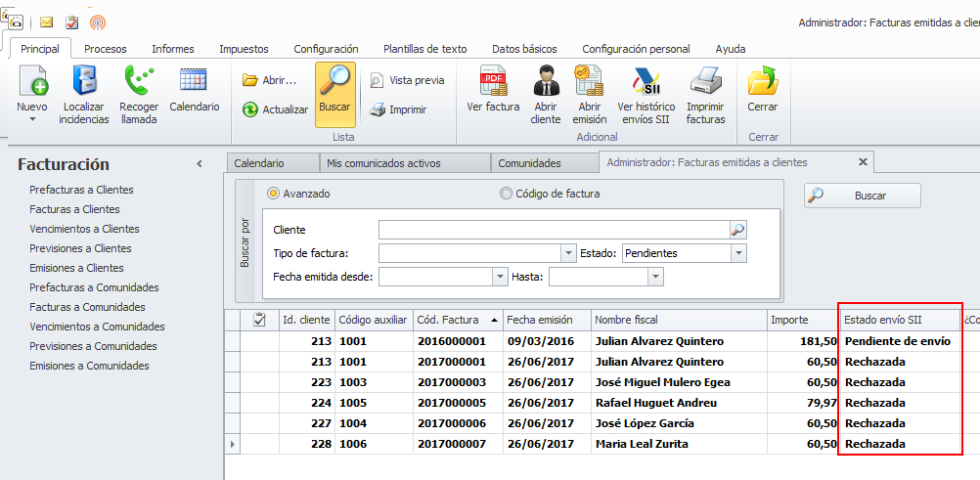Image resolution: width=980 pixels, height=480 pixels.
Task: Select the Avanzado radio button
Action: point(273,194)
